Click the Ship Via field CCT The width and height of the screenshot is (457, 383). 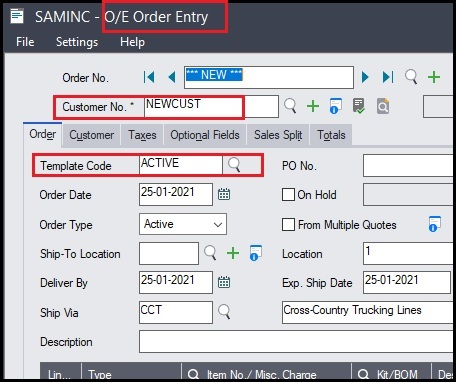coord(176,312)
